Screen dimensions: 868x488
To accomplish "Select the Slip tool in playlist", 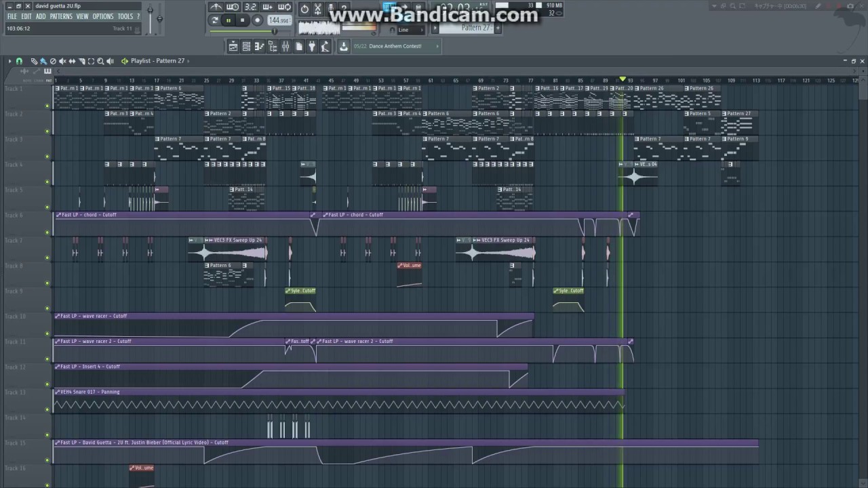I will click(x=72, y=61).
